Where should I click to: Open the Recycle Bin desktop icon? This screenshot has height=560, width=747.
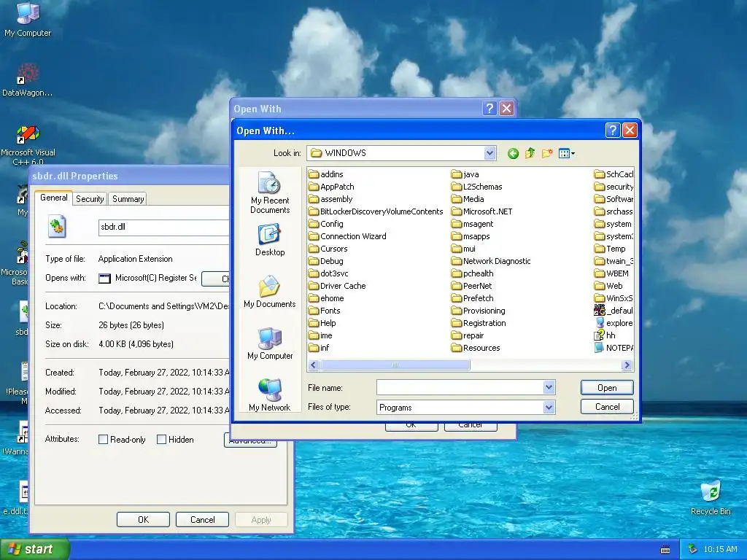click(711, 498)
